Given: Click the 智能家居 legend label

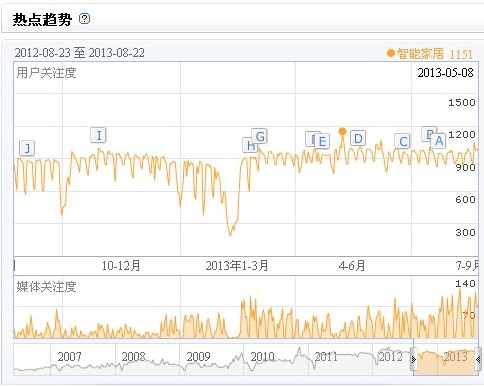Looking at the screenshot, I should tap(420, 53).
